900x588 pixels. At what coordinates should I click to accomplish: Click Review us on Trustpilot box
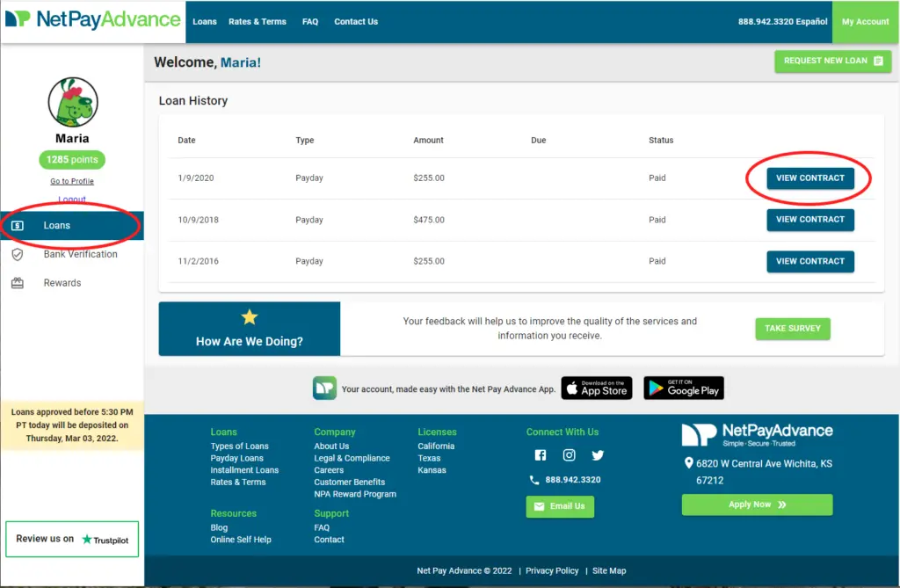(72, 539)
